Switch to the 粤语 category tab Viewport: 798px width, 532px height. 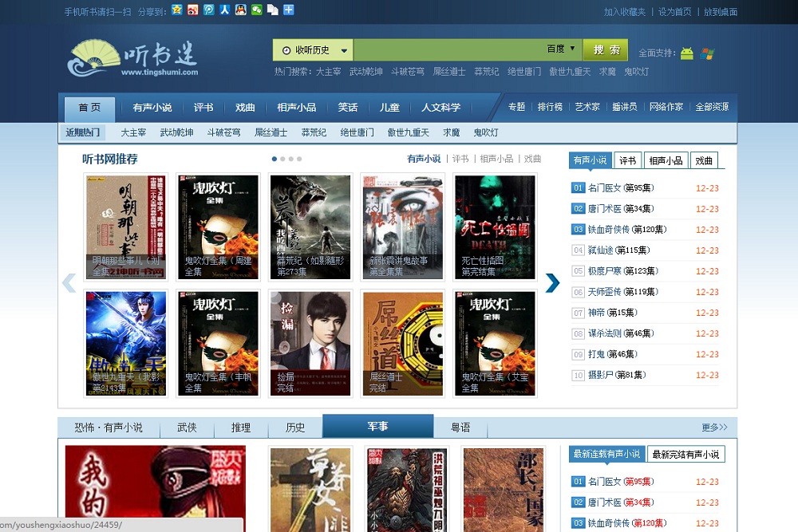(x=460, y=428)
